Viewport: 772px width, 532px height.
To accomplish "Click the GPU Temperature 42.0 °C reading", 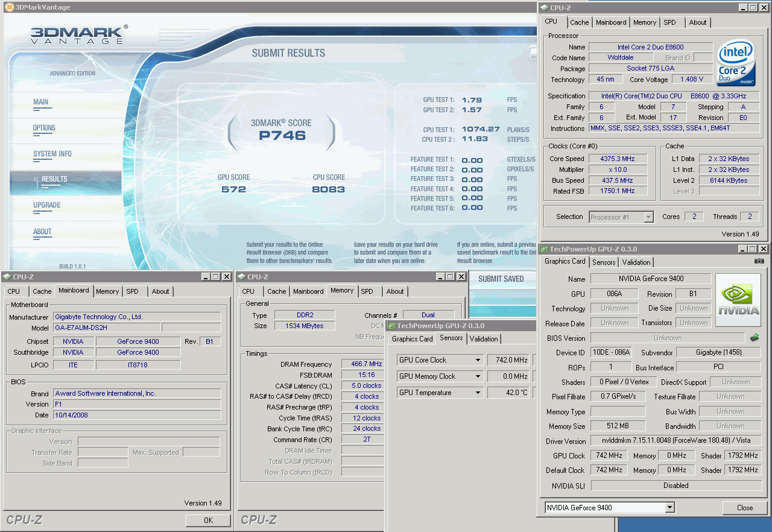I will [509, 393].
